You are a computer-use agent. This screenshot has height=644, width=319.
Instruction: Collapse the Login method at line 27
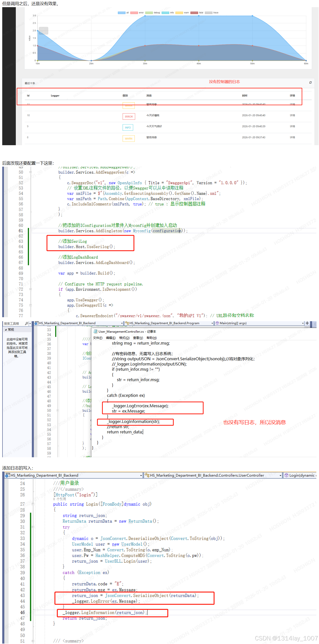(x=33, y=504)
